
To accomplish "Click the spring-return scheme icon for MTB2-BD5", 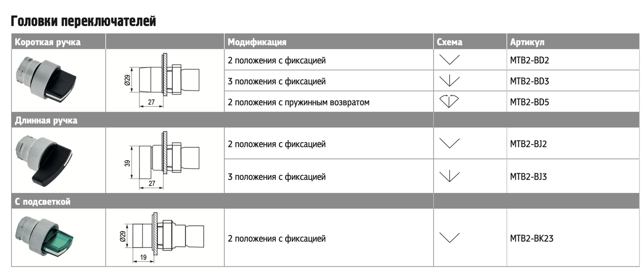I will [x=449, y=102].
